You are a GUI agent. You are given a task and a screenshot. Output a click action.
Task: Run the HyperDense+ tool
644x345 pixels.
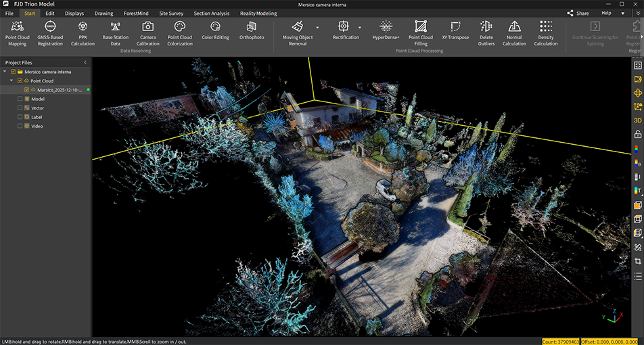point(386,27)
